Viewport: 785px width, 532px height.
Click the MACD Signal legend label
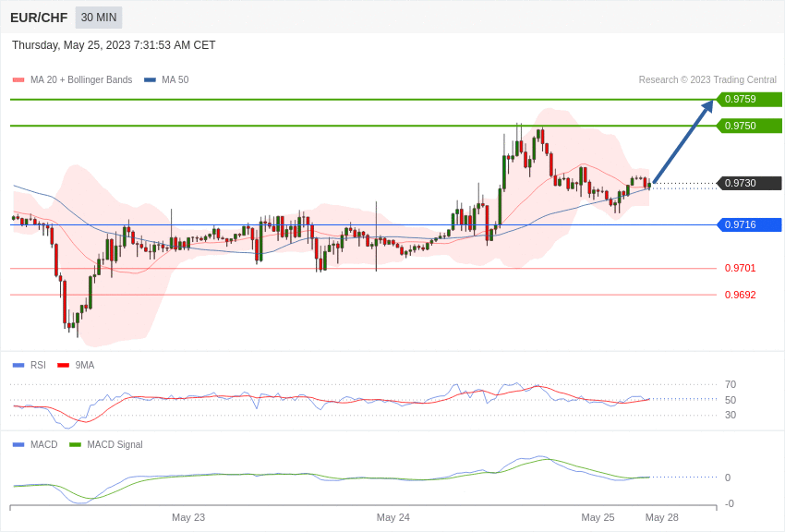tap(115, 445)
